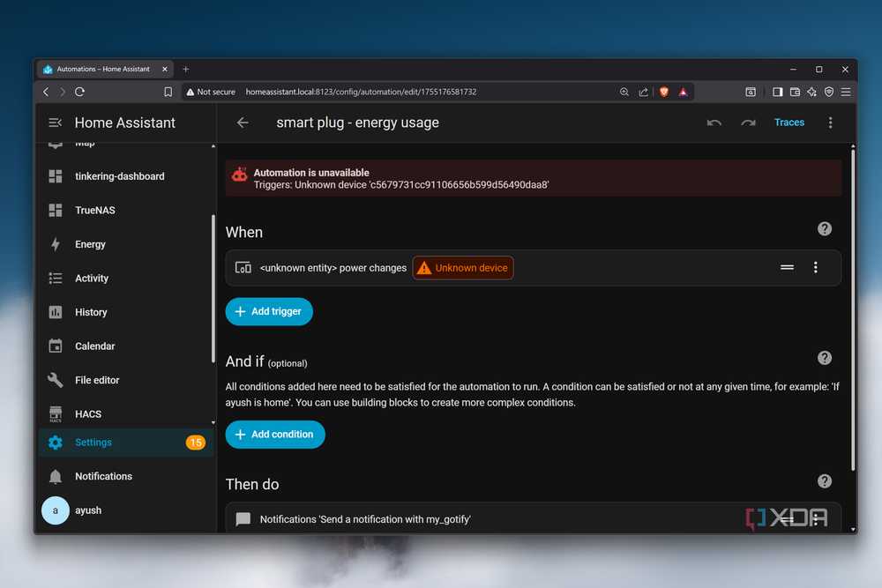
Task: Click the Automation is unavailable robot icon
Action: click(x=240, y=175)
